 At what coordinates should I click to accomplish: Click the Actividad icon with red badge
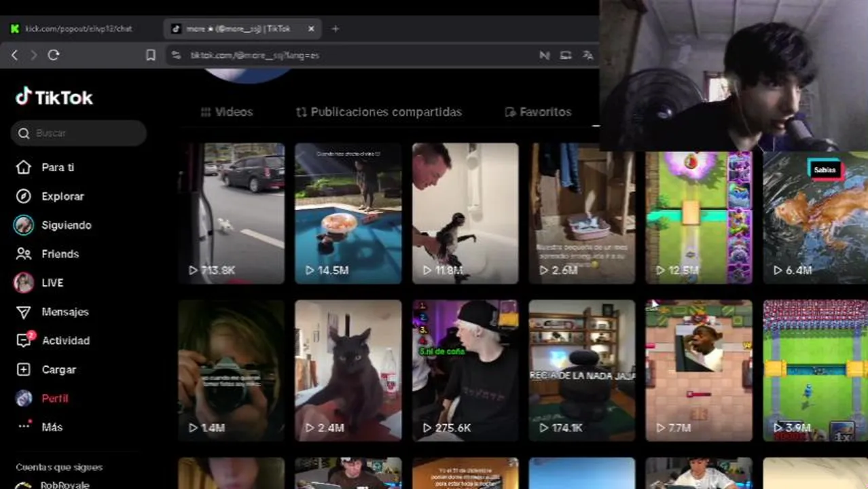click(24, 340)
